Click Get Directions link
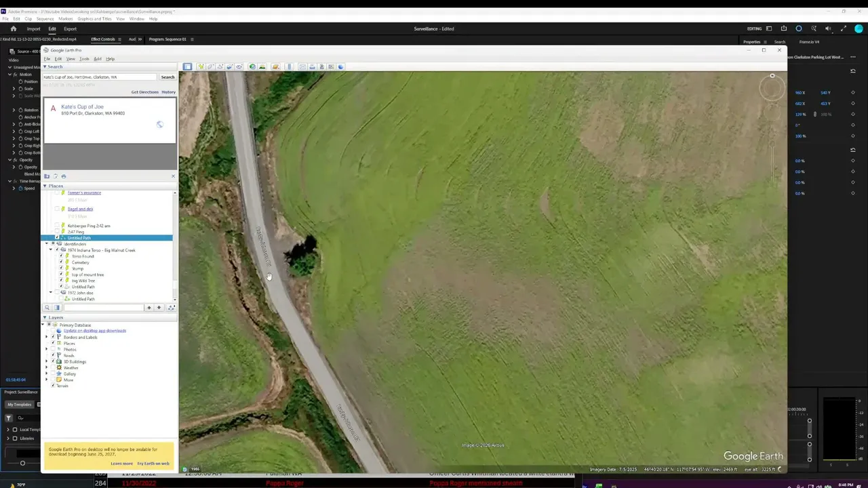 click(x=144, y=92)
